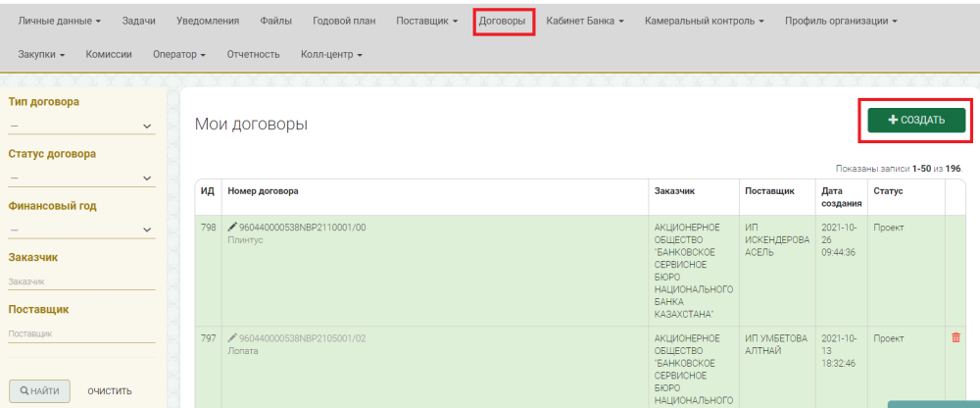Viewport: 980px width, 408px height.
Task: Expand the Камеральный контроль menu
Action: click(705, 21)
